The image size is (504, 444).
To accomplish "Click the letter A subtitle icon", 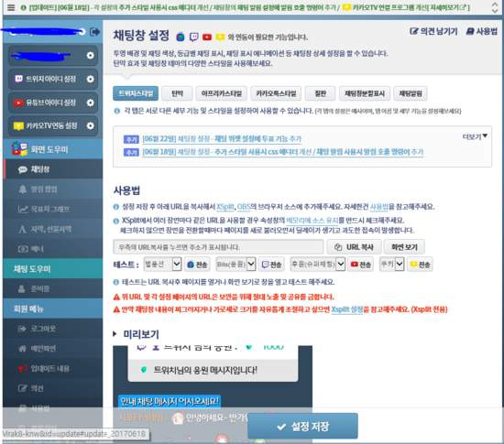I will (22, 229).
